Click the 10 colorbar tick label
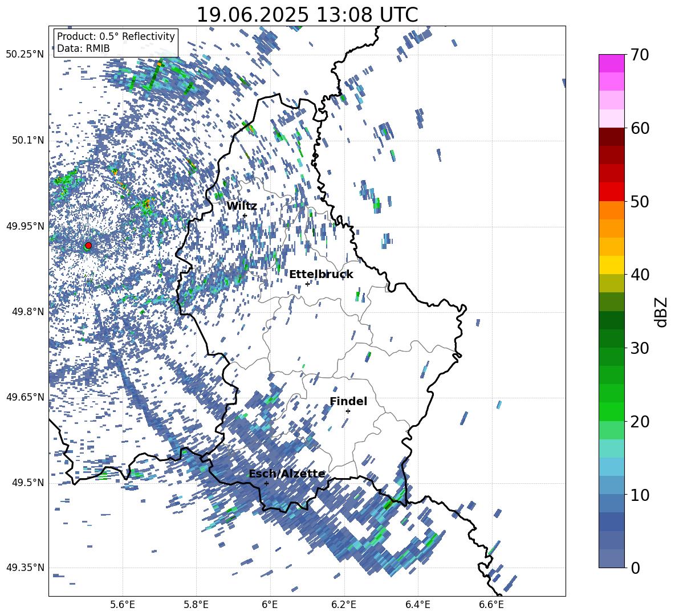The height and width of the screenshot is (616, 675). coord(640,495)
